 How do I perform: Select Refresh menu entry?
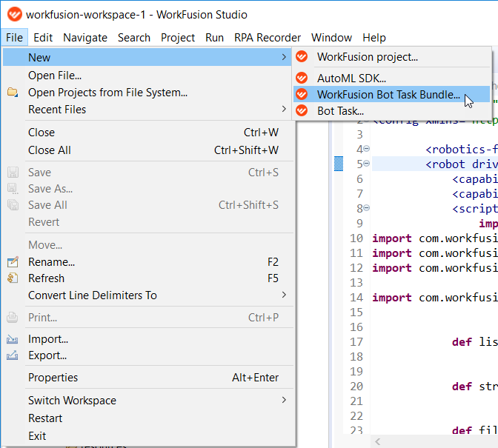click(x=147, y=278)
